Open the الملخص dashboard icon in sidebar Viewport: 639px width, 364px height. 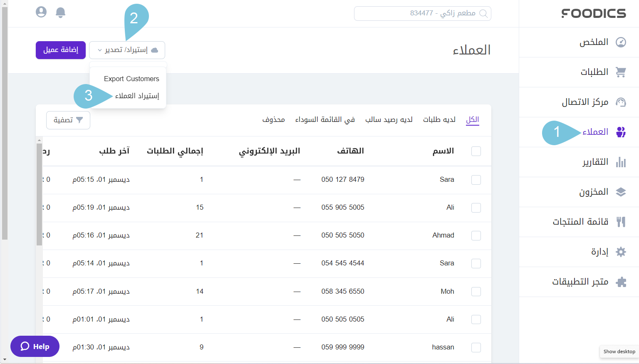621,42
